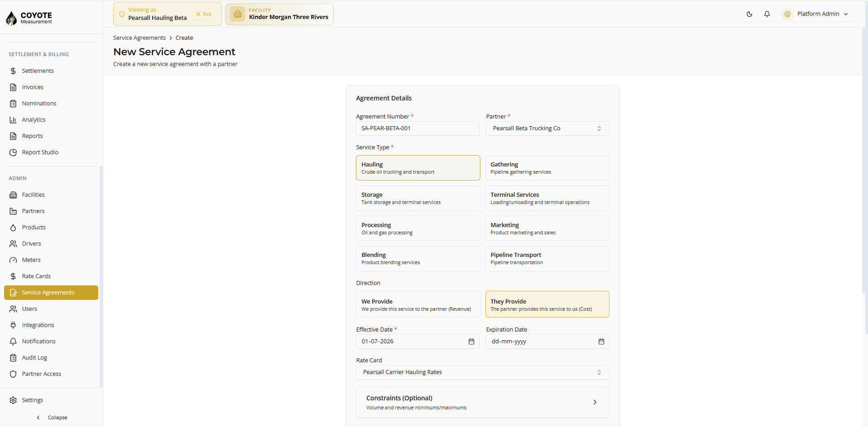Screen dimensions: 868x427
Task: Open notifications bell in top bar
Action: click(x=767, y=14)
